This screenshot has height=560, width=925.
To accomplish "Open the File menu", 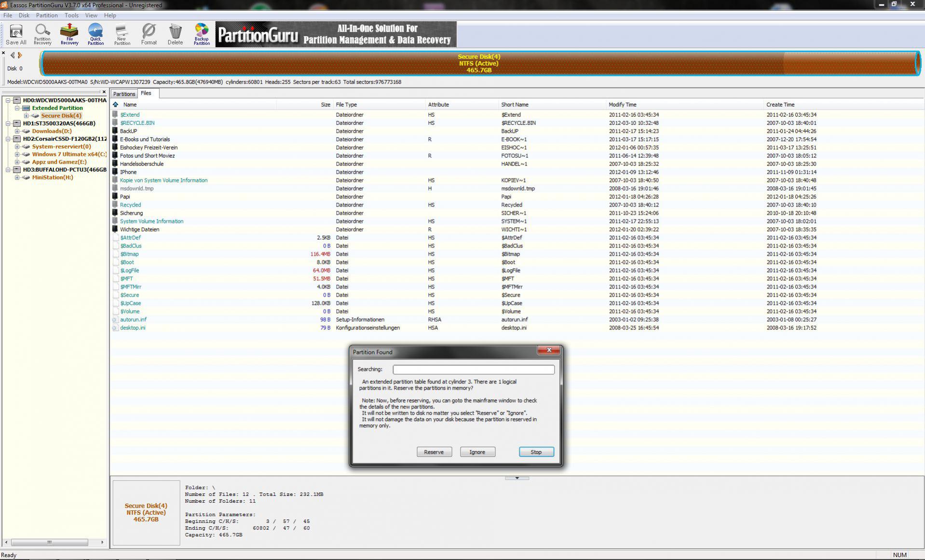I will 8,15.
